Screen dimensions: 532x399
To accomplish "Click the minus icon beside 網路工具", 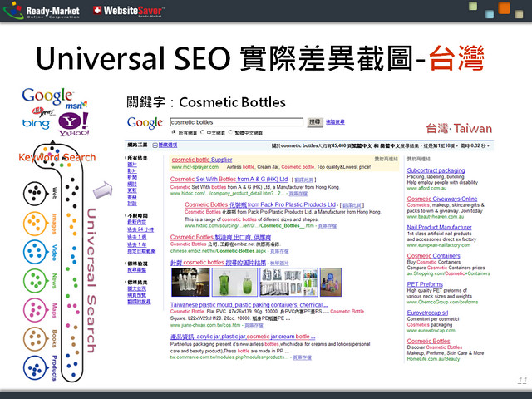I will pyautogui.click(x=155, y=145).
